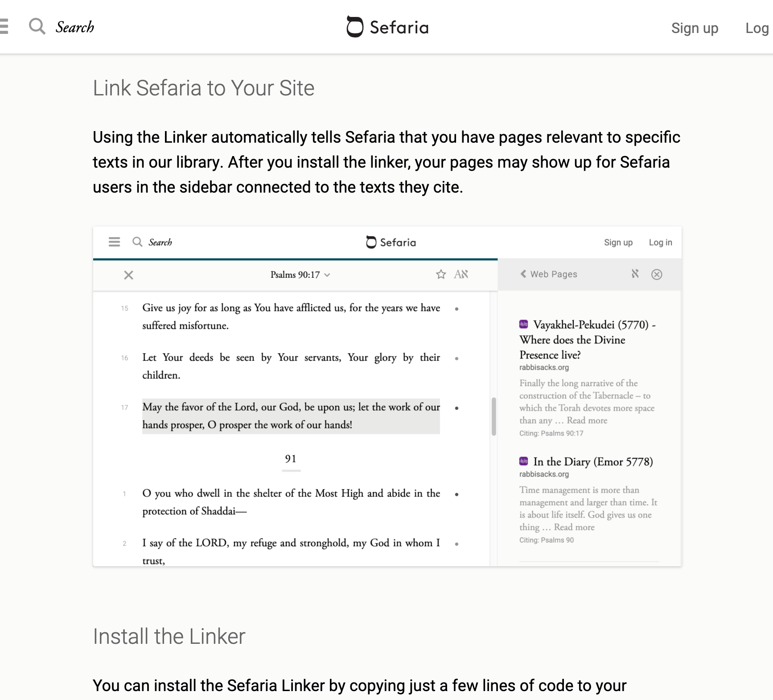Click the embedded Sefaria reader screenshot
The height and width of the screenshot is (700, 773).
pyautogui.click(x=387, y=396)
